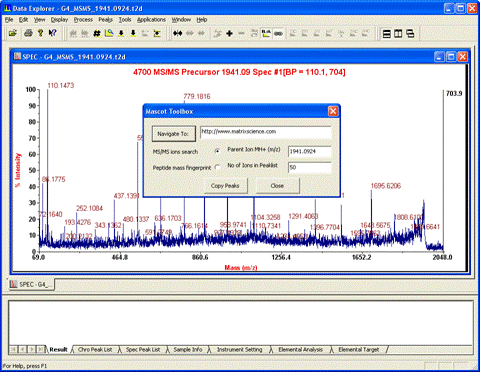Click the black plus sign toolbar icon
Image resolution: width=480 pixels, height=372 pixels.
(x=229, y=33)
